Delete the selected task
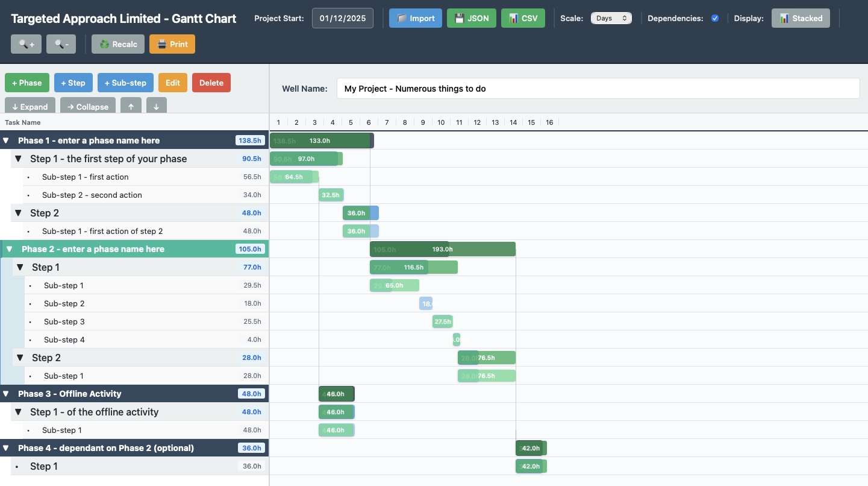Screen dimensions: 868x486 [x=211, y=82]
